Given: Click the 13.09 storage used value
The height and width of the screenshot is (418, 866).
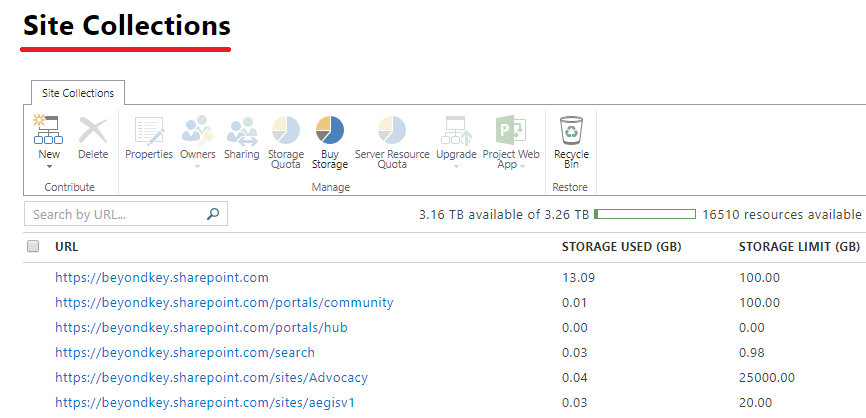Looking at the screenshot, I should pyautogui.click(x=578, y=278).
